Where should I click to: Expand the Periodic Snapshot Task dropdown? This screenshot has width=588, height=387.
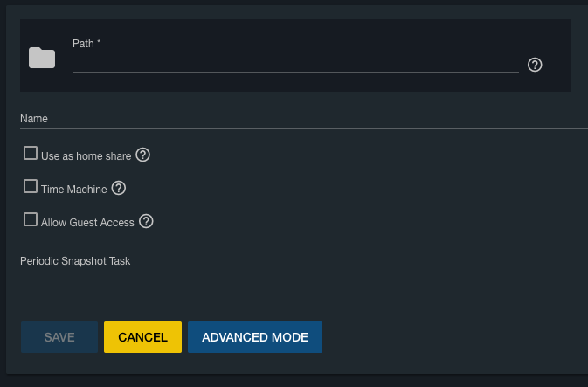(303, 262)
